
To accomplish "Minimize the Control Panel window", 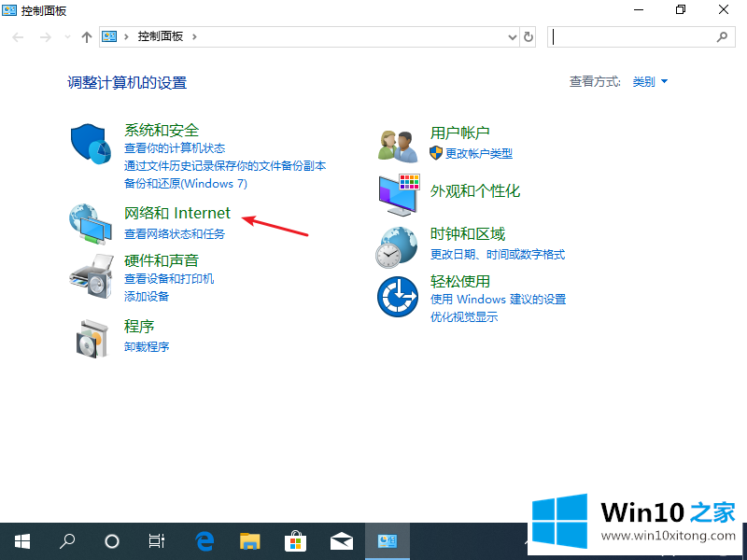I will click(639, 10).
